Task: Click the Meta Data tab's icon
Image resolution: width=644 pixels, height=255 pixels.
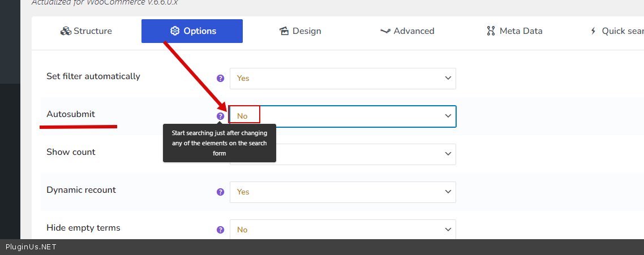Action: tap(491, 31)
